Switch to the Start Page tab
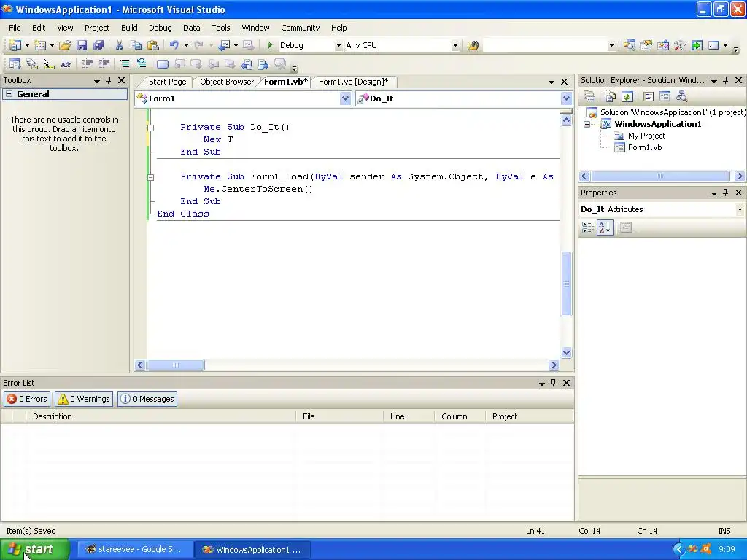This screenshot has width=747, height=560. pyautogui.click(x=167, y=82)
